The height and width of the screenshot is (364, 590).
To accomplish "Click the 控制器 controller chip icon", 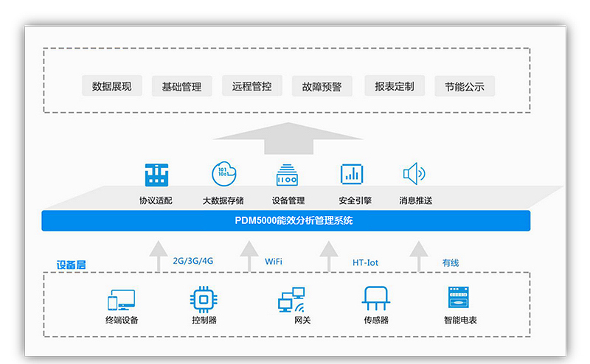I will pos(204,298).
